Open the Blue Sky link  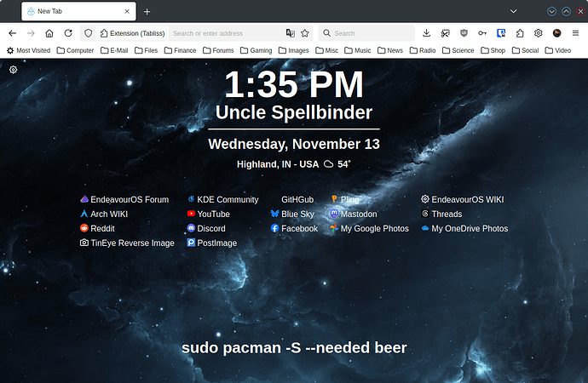pyautogui.click(x=292, y=214)
